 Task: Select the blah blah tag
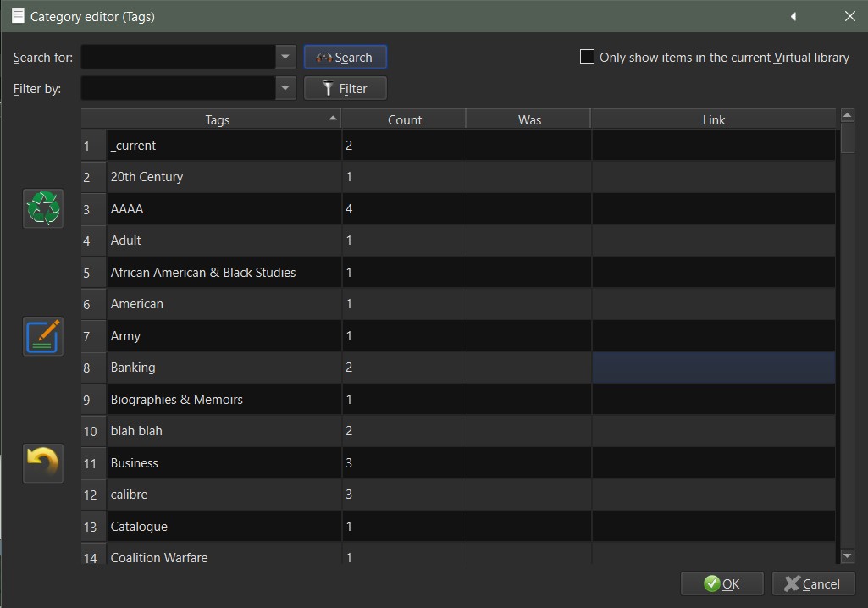[224, 431]
